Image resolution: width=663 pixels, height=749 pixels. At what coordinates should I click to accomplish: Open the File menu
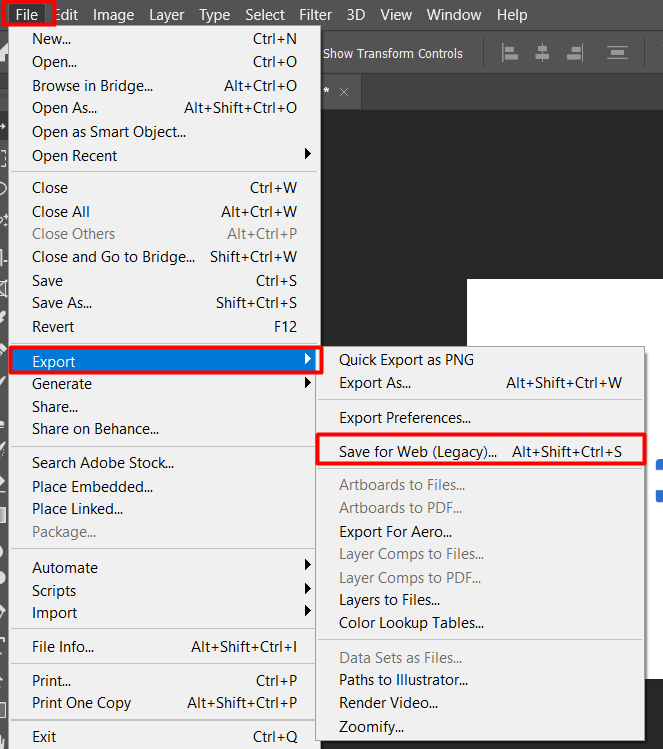tap(27, 14)
